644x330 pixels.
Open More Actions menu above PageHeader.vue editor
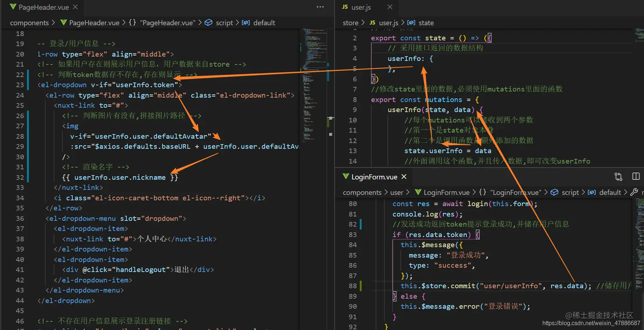point(320,7)
